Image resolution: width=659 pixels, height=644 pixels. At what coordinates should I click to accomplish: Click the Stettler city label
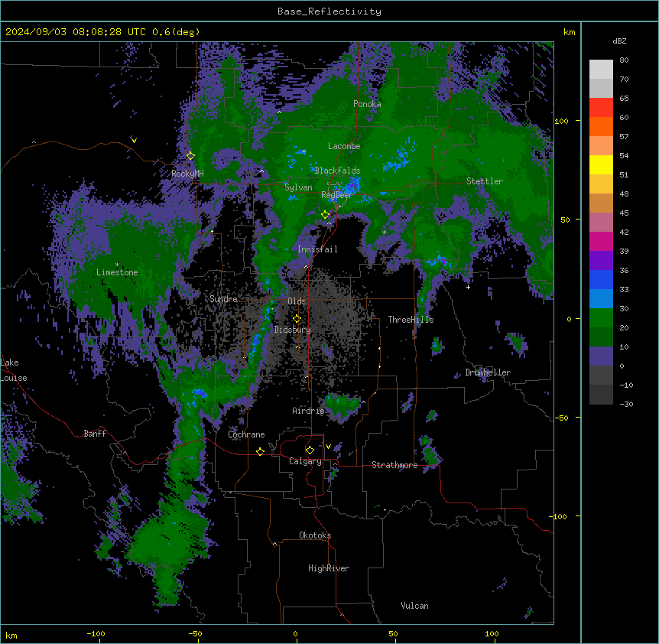coord(485,181)
